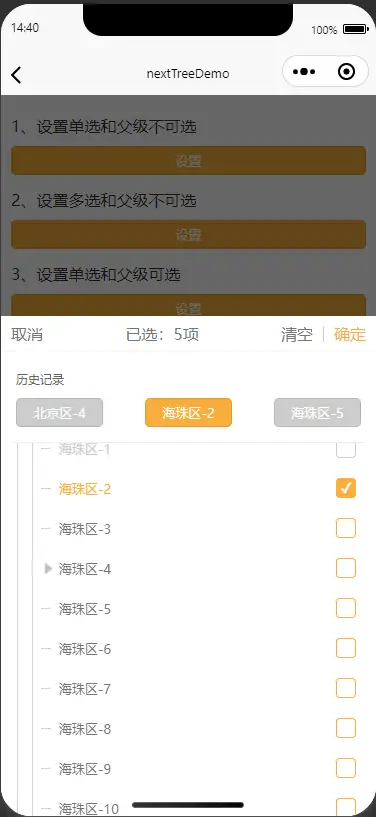Select the 海珠区-6 tree item label
Viewport: 376px width, 817px height.
[x=85, y=649]
